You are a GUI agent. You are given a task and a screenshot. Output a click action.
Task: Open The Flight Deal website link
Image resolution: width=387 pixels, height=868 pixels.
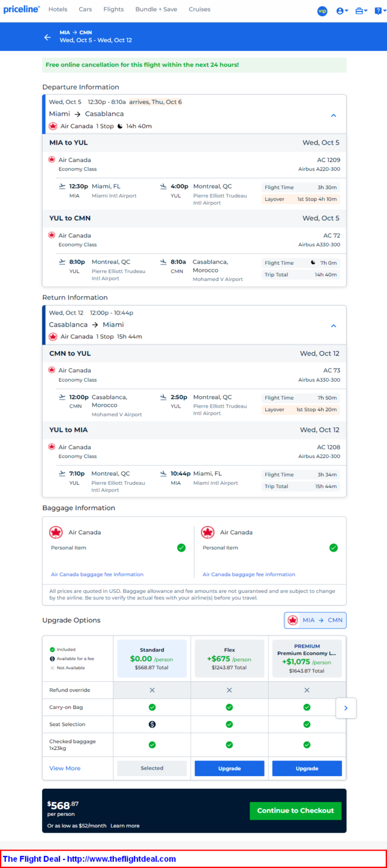point(90,859)
